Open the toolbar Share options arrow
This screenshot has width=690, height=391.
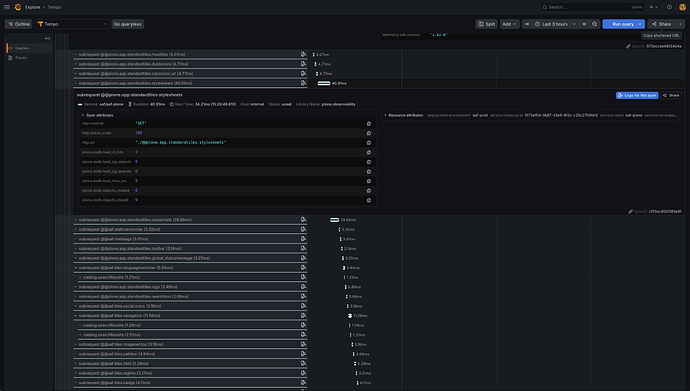pos(680,24)
